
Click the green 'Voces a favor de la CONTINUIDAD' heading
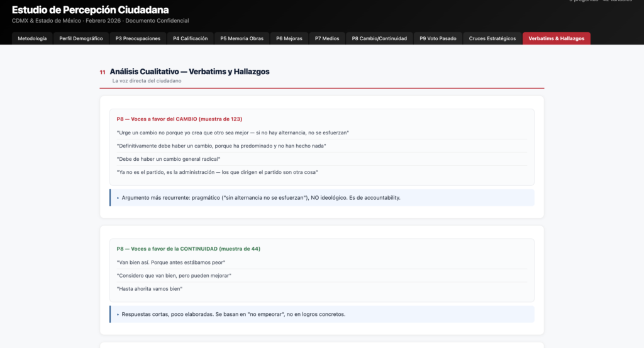point(188,248)
